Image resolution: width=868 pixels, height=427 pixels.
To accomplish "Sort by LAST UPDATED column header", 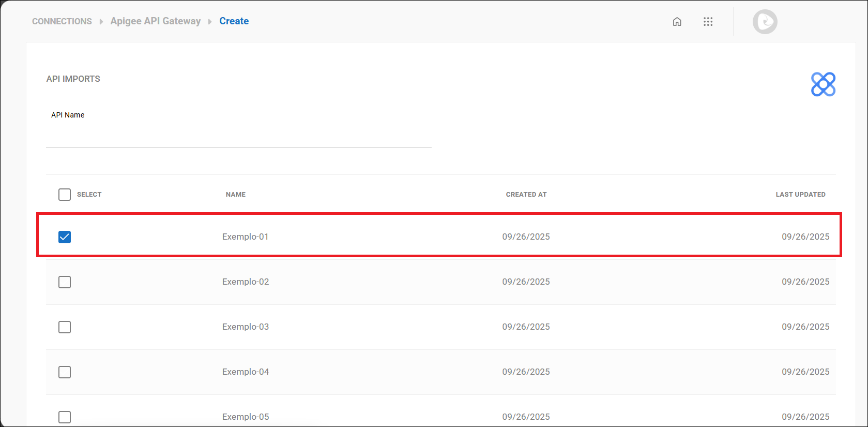I will pyautogui.click(x=800, y=195).
